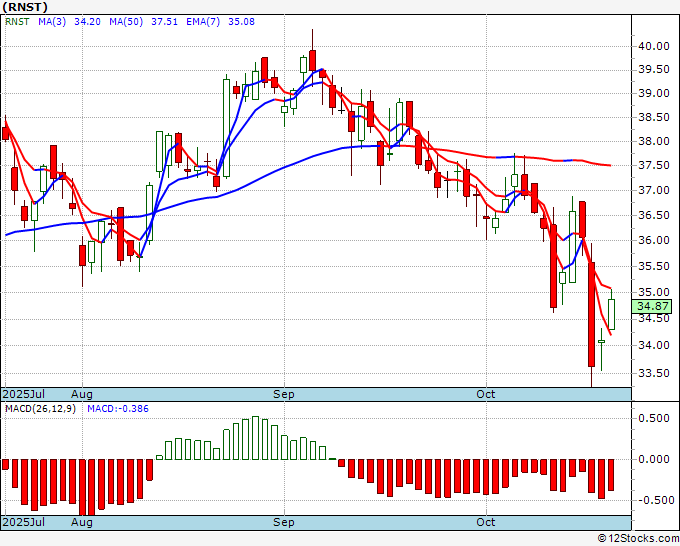680x546 pixels.
Task: Click the MA(50) value 37.51
Action: [164, 22]
